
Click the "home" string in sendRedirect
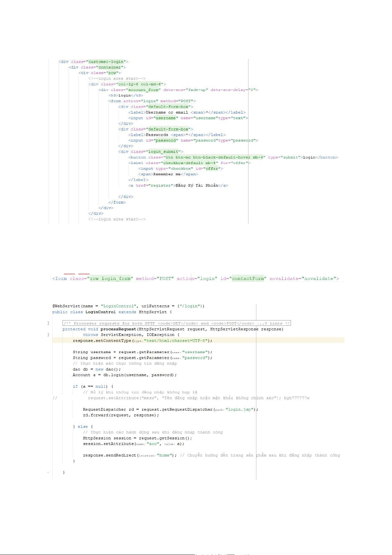165,455
